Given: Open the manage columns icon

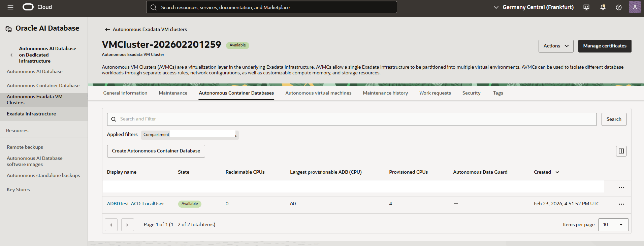Looking at the screenshot, I should click(621, 151).
